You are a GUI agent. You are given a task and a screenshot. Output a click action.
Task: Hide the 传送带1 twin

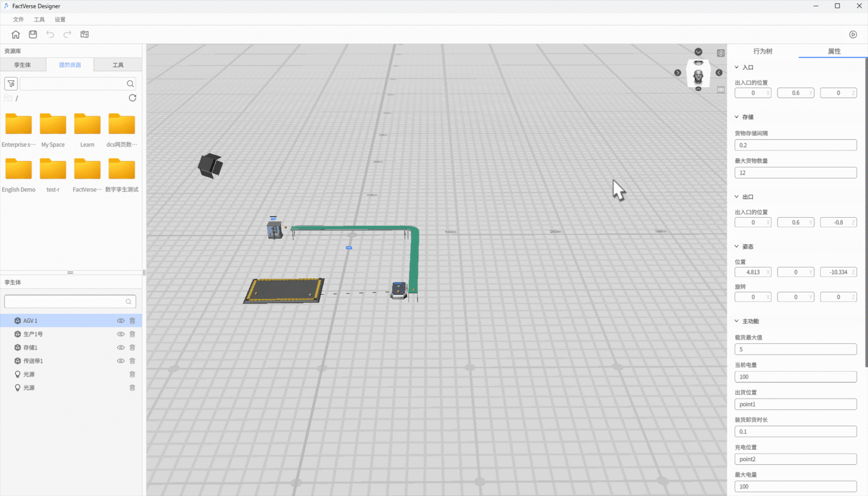point(120,361)
